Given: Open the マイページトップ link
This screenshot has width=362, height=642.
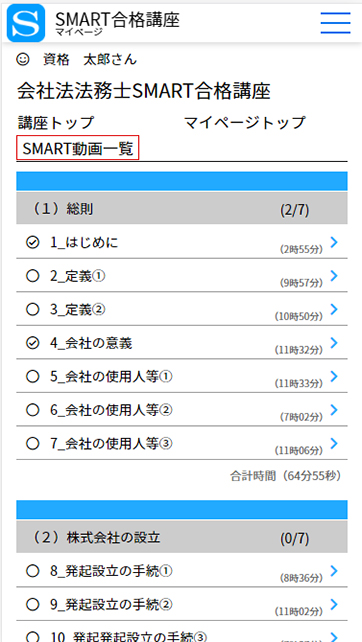Looking at the screenshot, I should [x=244, y=122].
